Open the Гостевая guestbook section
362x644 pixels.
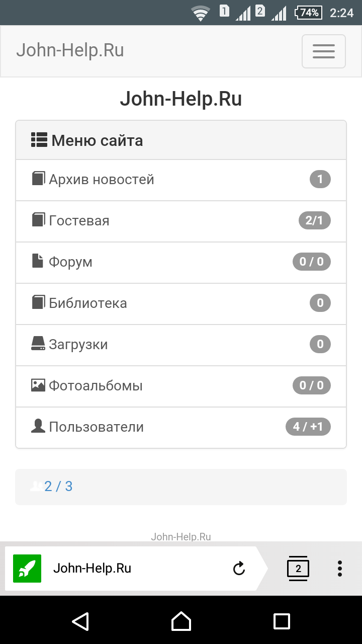[x=79, y=221]
